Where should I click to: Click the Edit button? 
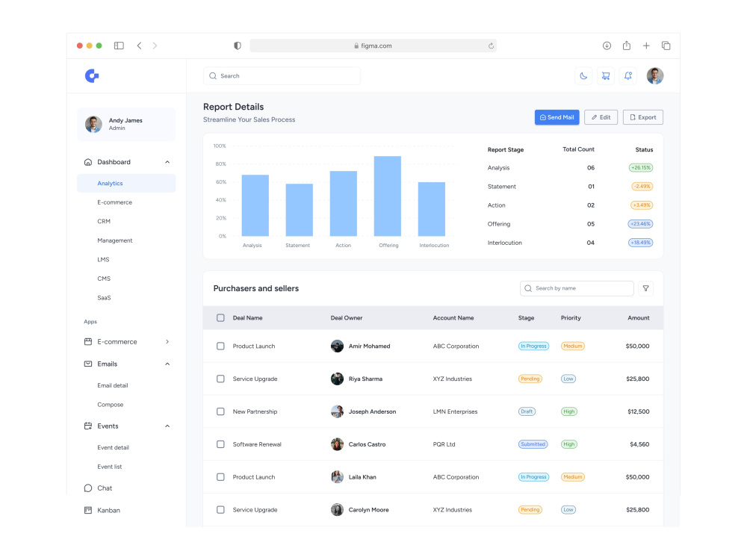tap(601, 117)
